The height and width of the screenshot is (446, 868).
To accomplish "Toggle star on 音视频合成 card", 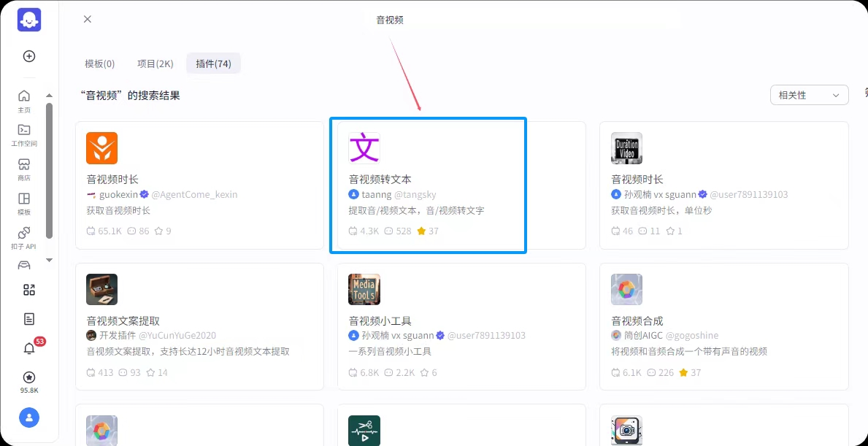I will click(683, 372).
